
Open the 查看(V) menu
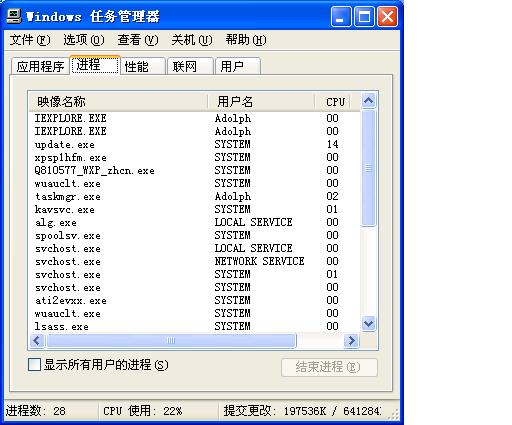point(138,40)
